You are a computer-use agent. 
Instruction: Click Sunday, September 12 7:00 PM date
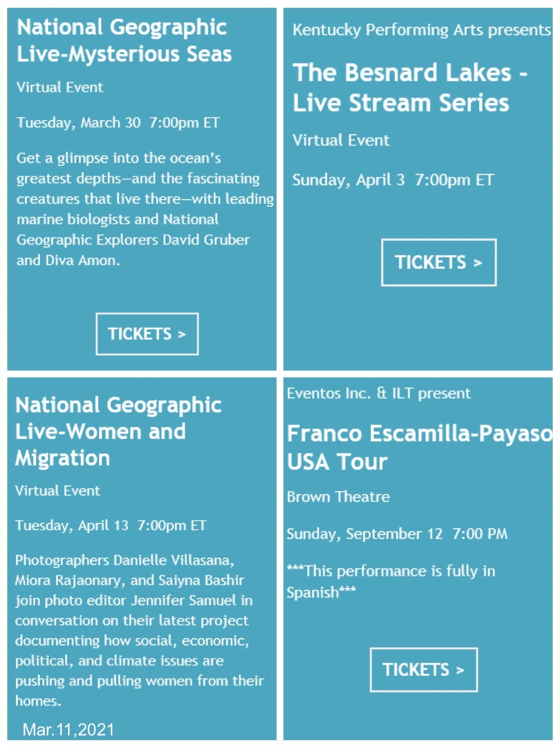coord(397,534)
